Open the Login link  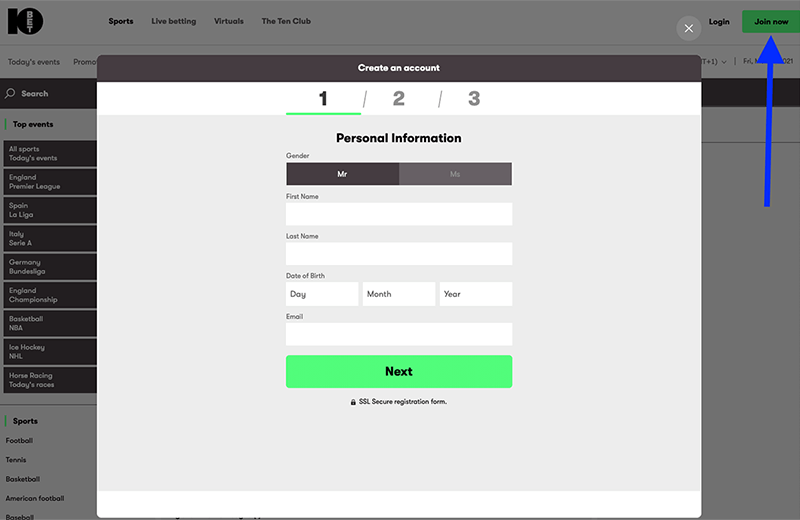(x=719, y=22)
